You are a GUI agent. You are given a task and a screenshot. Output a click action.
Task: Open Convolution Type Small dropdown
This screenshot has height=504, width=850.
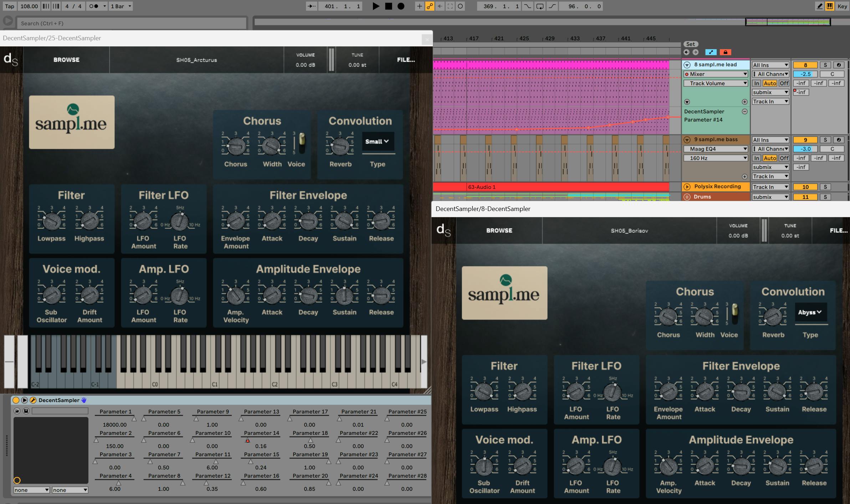pyautogui.click(x=377, y=142)
